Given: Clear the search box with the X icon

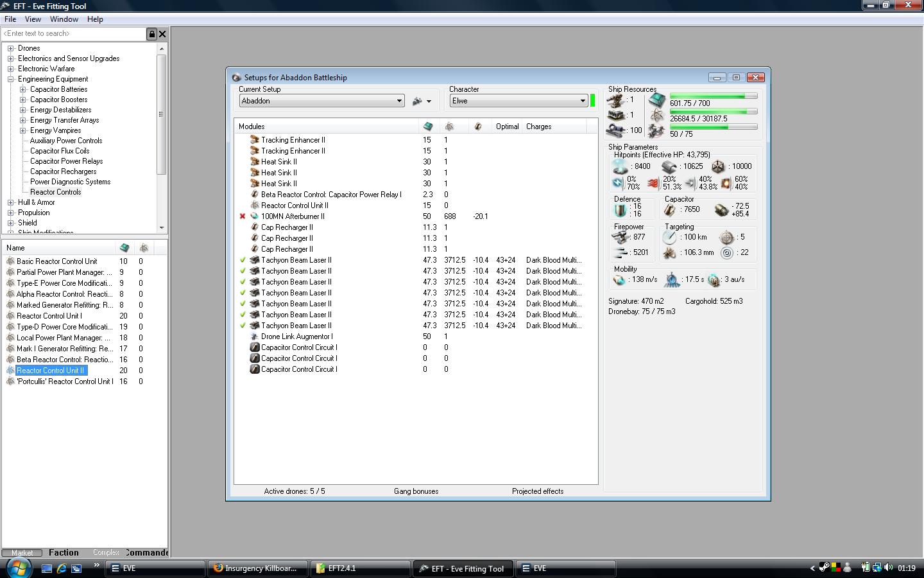Looking at the screenshot, I should pos(162,34).
